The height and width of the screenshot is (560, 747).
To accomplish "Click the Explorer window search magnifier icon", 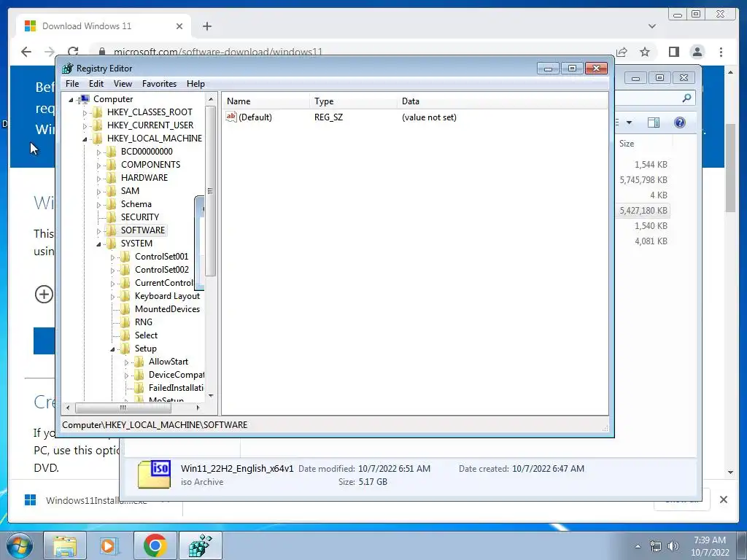I will point(686,98).
